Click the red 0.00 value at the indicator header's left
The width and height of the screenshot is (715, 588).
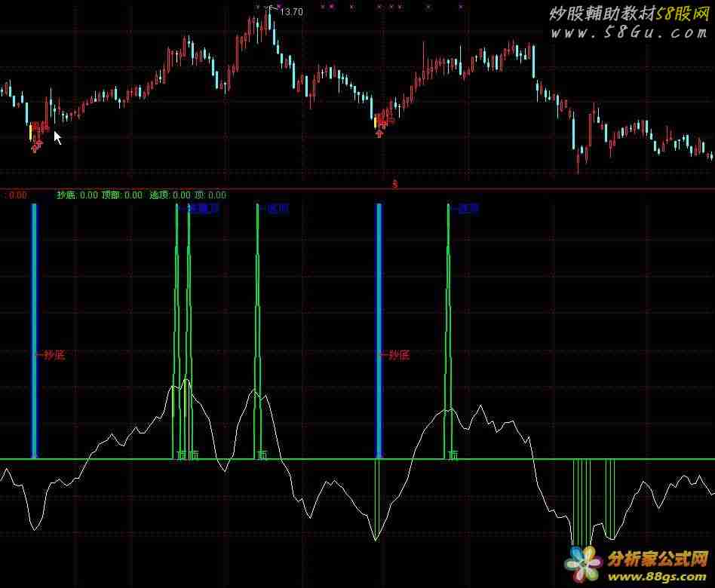pyautogui.click(x=16, y=195)
